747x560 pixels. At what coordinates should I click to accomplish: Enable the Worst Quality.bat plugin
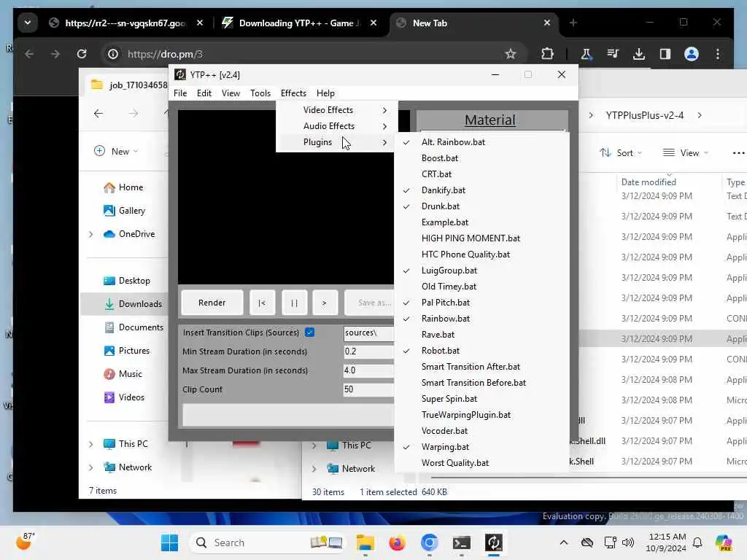481,463
